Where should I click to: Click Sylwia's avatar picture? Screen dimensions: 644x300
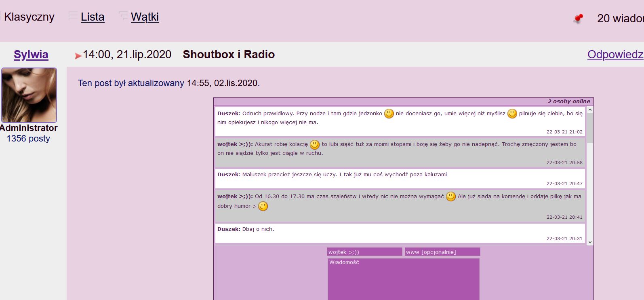pyautogui.click(x=29, y=95)
